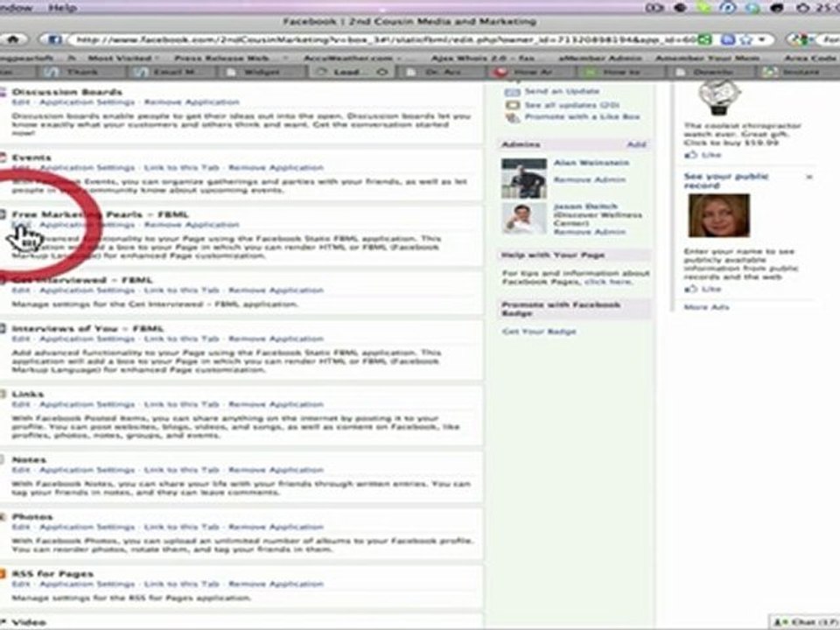This screenshot has height=630, width=840.
Task: Click the Interviews of You FBML icon
Action: pos(3,328)
